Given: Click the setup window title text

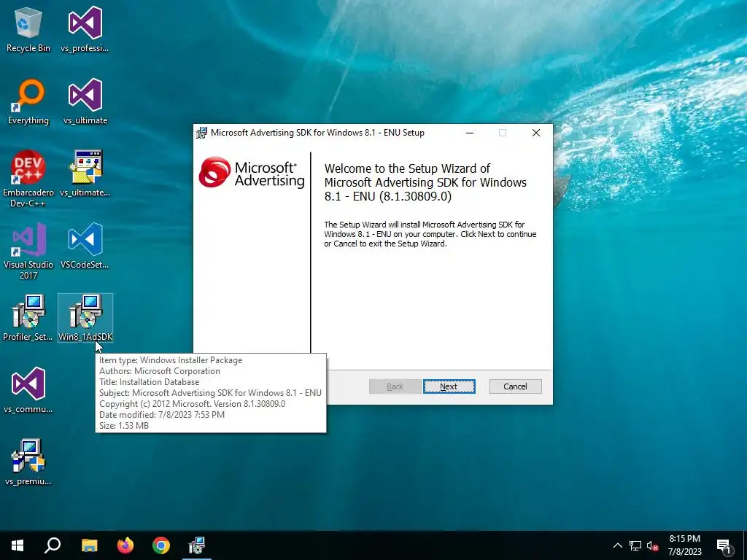Looking at the screenshot, I should (317, 133).
